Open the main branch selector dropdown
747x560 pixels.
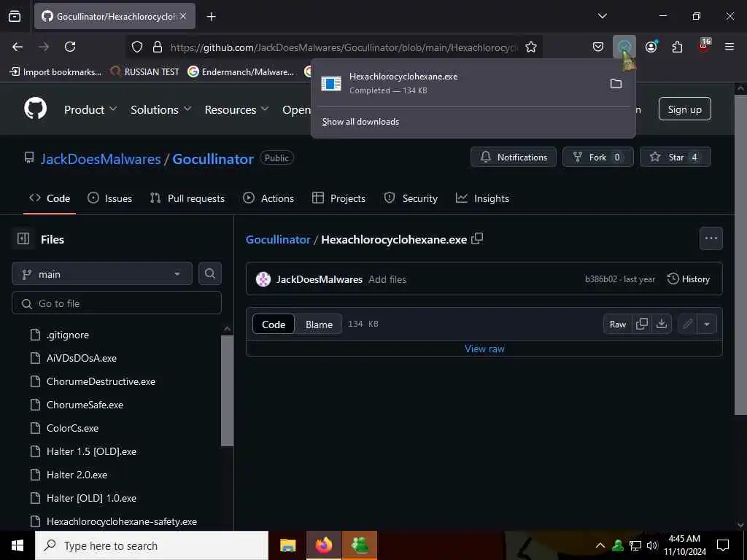tap(102, 274)
